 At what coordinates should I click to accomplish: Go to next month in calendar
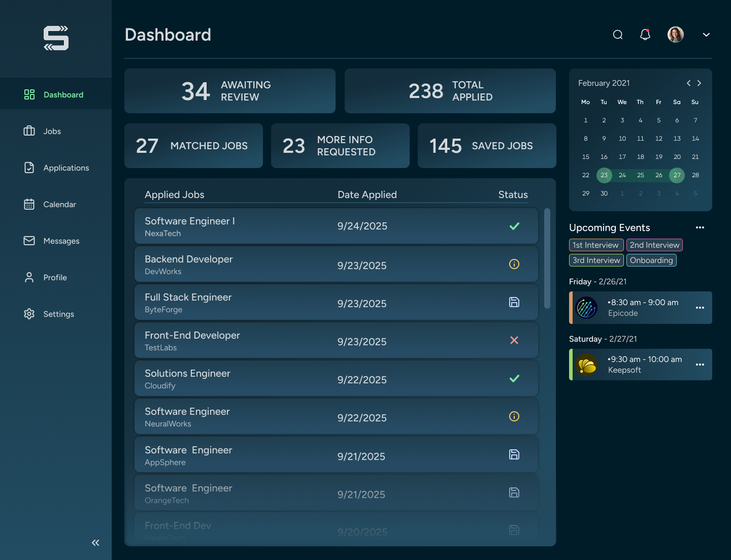(699, 83)
